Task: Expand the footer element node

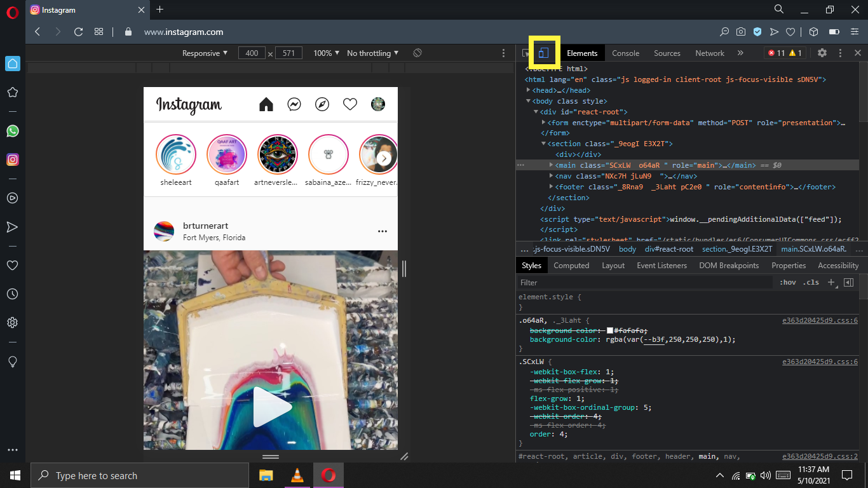Action: coord(552,187)
